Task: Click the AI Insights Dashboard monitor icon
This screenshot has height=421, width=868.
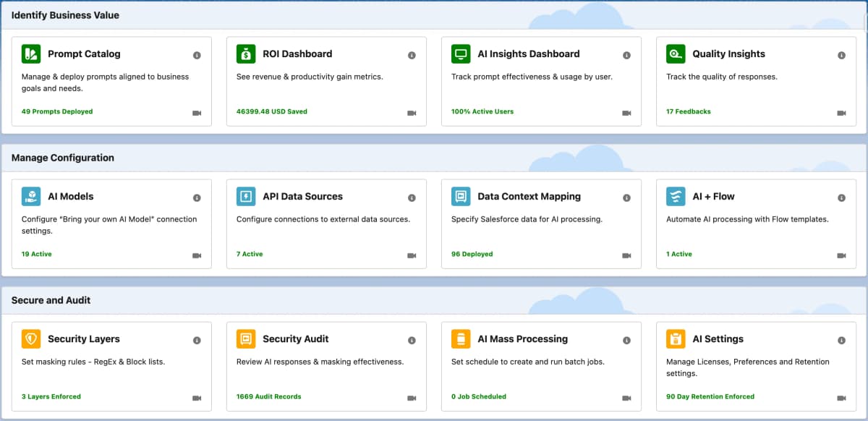Action: click(461, 54)
